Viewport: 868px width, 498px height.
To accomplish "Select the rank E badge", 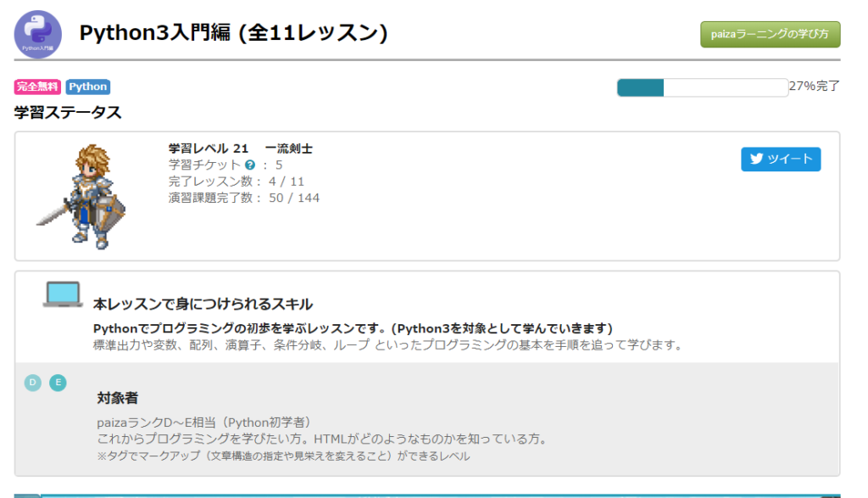I will click(x=58, y=383).
